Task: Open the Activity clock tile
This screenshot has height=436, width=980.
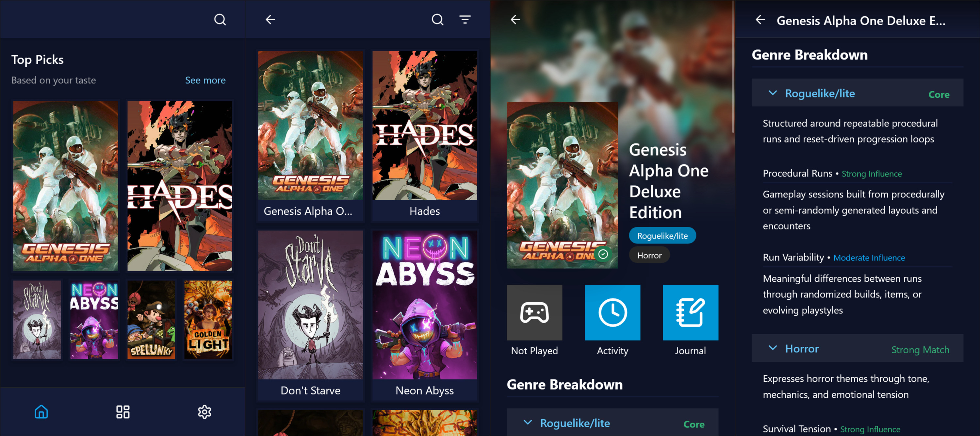Action: click(x=612, y=313)
